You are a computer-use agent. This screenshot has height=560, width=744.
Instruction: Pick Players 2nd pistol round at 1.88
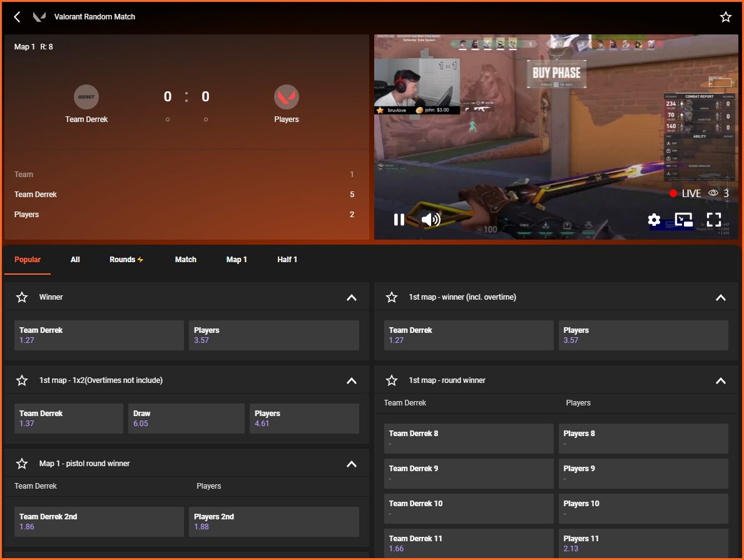[274, 522]
